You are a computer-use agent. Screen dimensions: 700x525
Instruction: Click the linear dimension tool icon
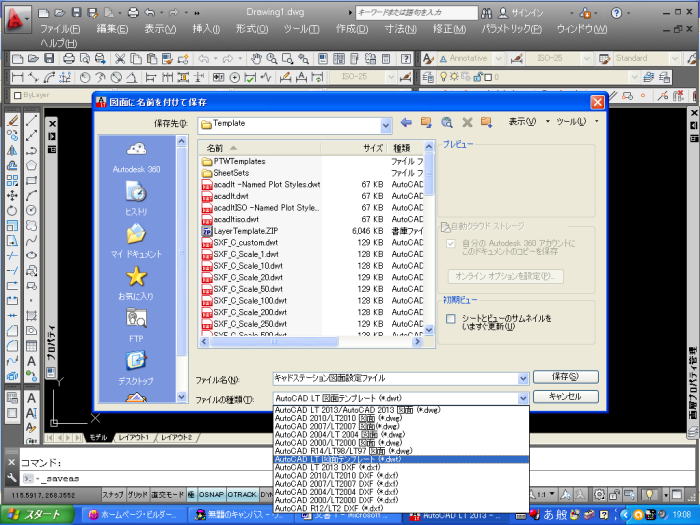17,78
